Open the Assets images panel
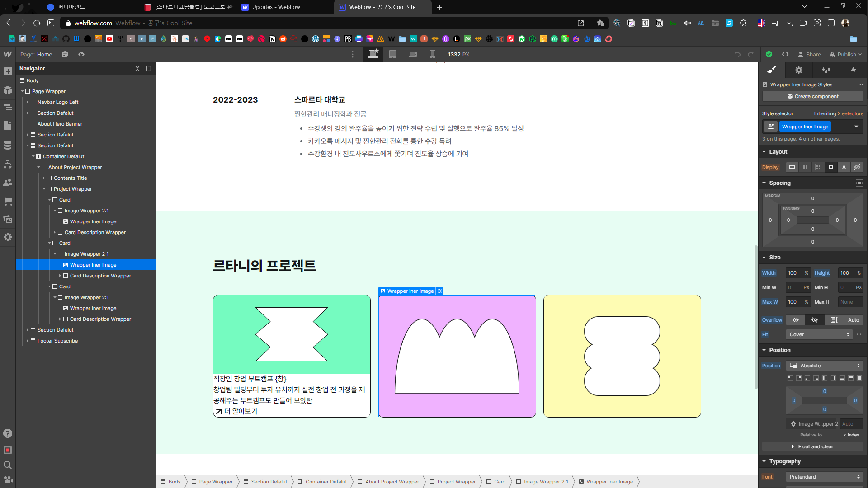The width and height of the screenshot is (868, 488). (8, 219)
